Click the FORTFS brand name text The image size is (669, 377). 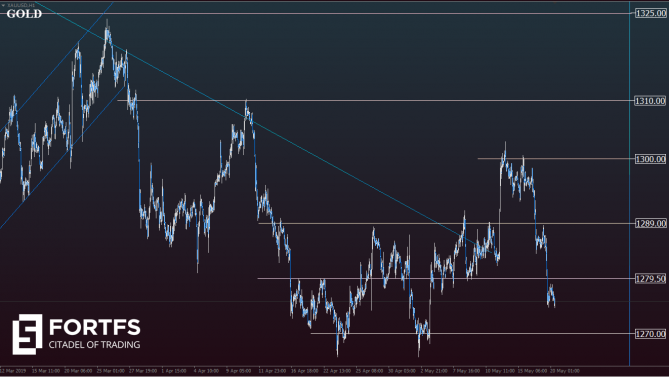(x=95, y=328)
